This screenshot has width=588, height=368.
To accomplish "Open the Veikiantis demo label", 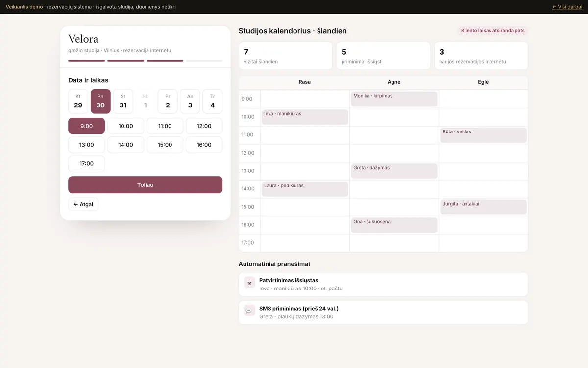I will point(24,7).
